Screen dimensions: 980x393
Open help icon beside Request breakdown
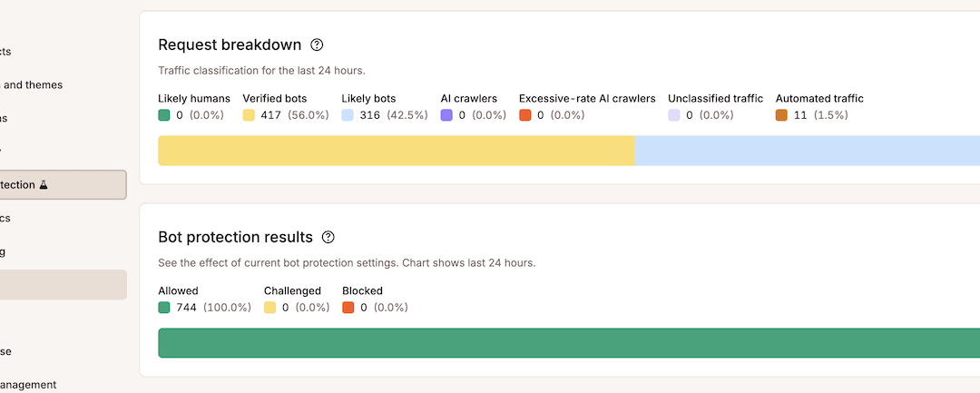pos(318,45)
